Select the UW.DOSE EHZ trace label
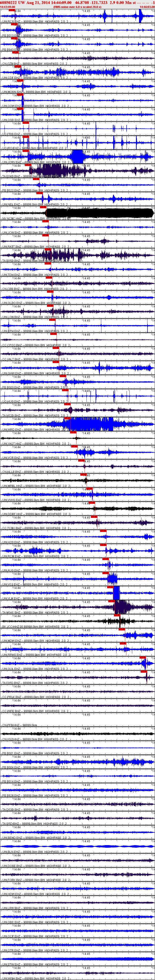The height and width of the screenshot is (980, 155). [35, 866]
